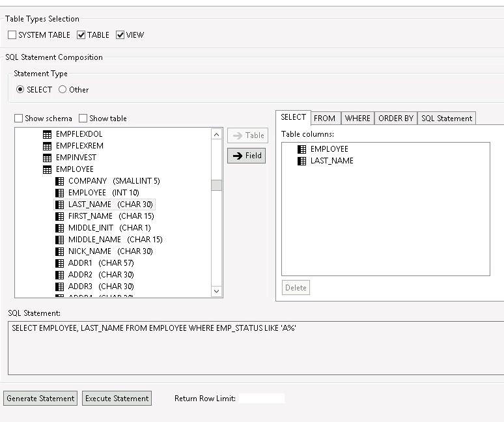Click LAST_NAME icon in Table columns list
This screenshot has width=504, height=422.
pyautogui.click(x=301, y=161)
